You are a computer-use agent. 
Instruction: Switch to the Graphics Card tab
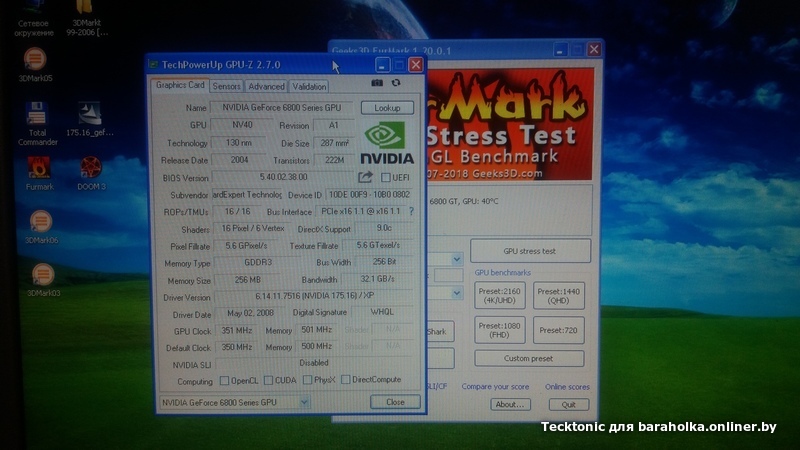180,85
